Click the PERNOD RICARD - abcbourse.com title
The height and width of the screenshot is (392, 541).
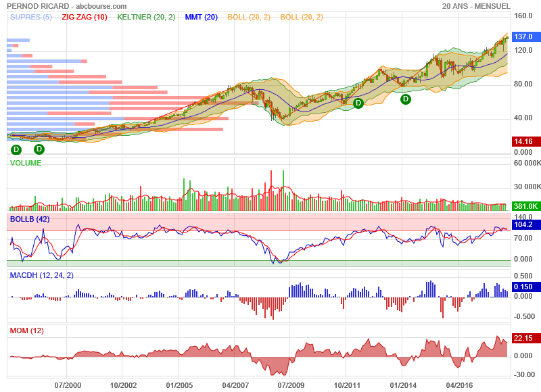point(66,6)
